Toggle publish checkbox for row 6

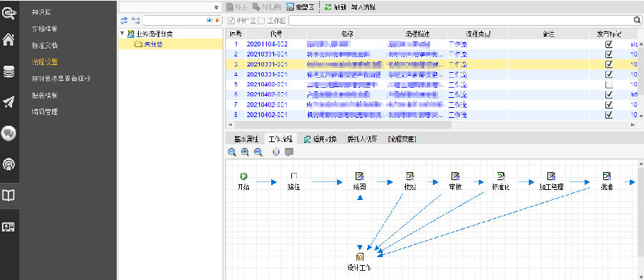[609, 95]
